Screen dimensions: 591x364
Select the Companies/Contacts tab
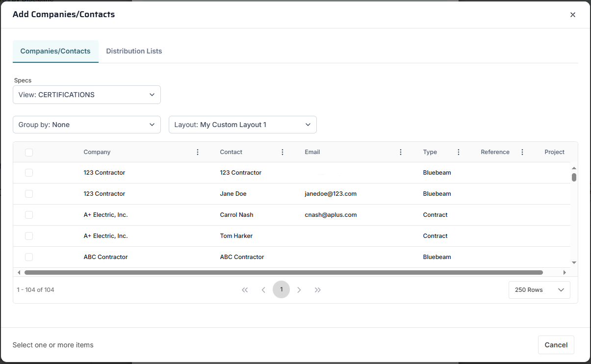click(55, 51)
